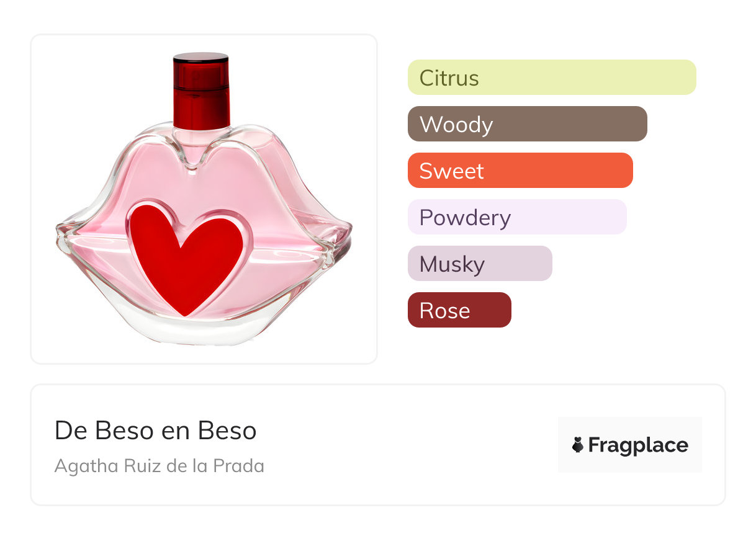Select the Citrus accord bar
This screenshot has height=536, width=756.
pos(552,78)
